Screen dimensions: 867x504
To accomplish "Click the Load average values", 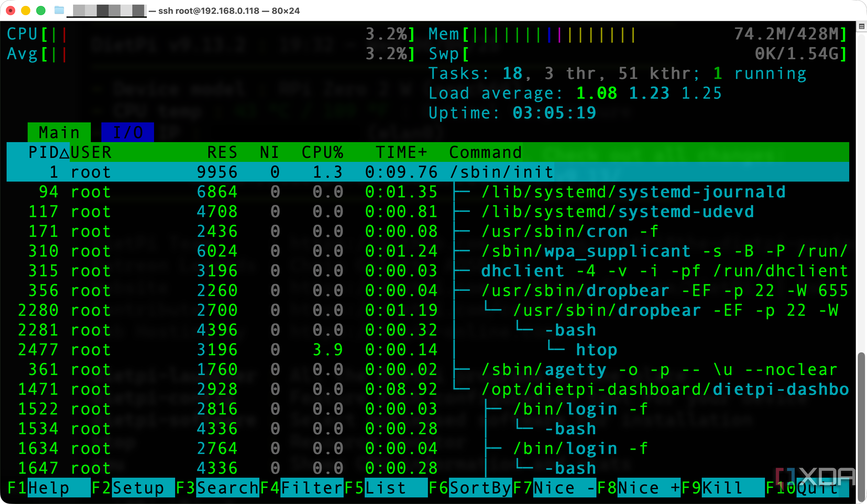I will 649,93.
